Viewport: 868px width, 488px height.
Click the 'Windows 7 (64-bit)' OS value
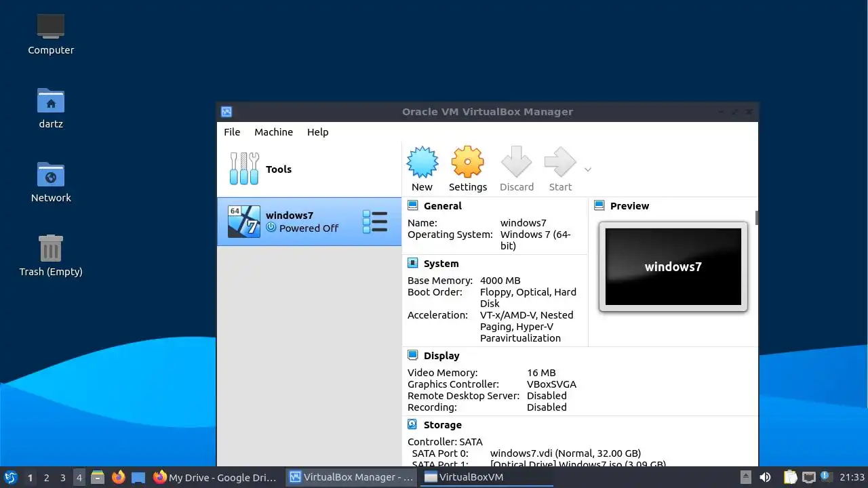[536, 240]
